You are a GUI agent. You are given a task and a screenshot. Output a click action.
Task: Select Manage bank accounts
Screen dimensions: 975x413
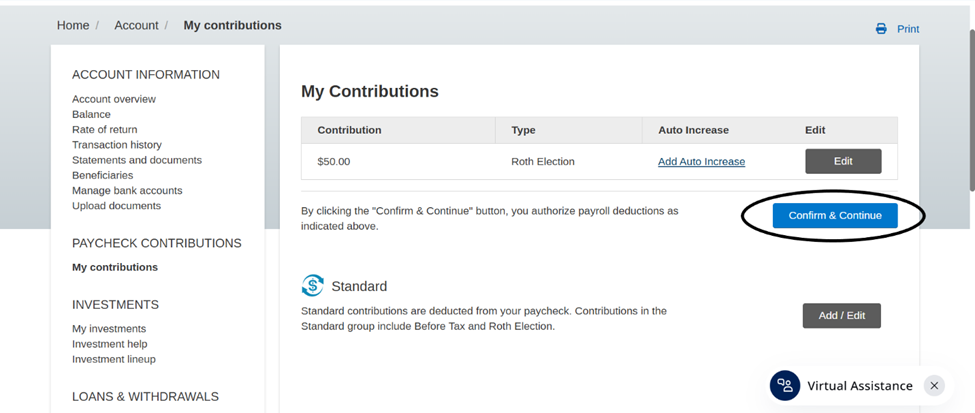click(x=127, y=191)
